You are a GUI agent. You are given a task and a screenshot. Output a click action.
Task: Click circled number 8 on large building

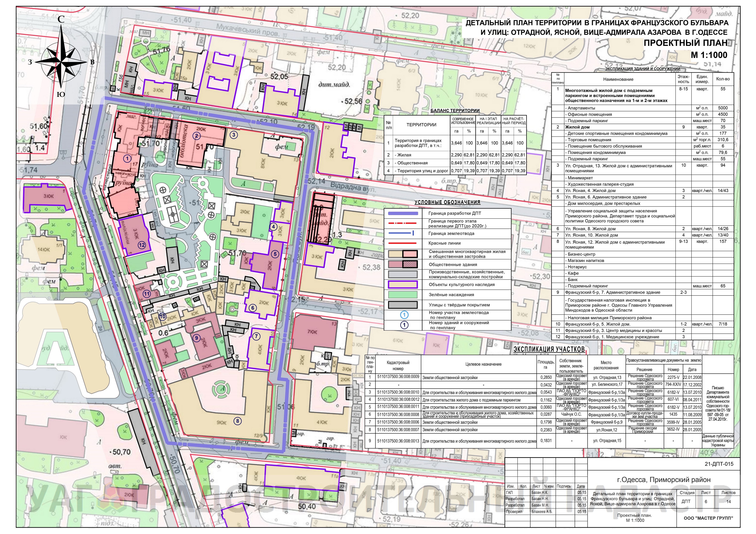[x=237, y=421]
